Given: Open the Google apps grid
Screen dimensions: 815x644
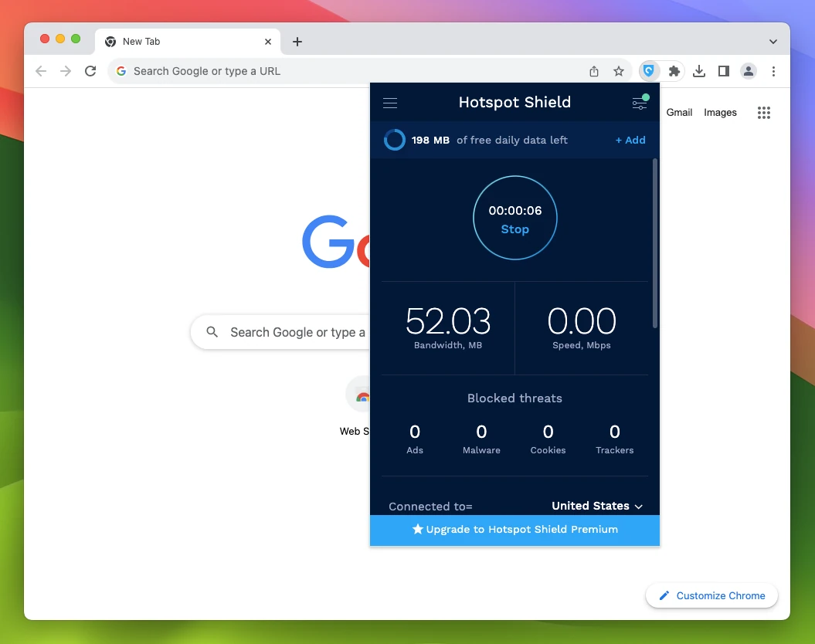Looking at the screenshot, I should click(x=764, y=113).
